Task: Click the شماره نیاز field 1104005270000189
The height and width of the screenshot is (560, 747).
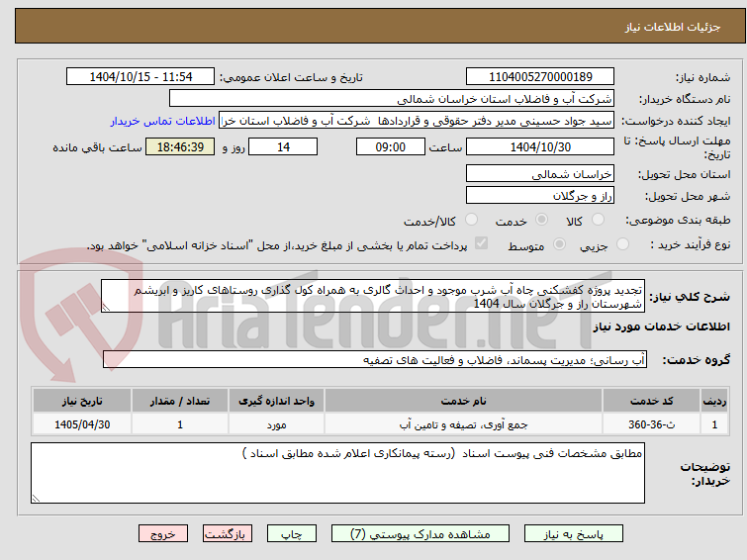Action: [x=540, y=76]
